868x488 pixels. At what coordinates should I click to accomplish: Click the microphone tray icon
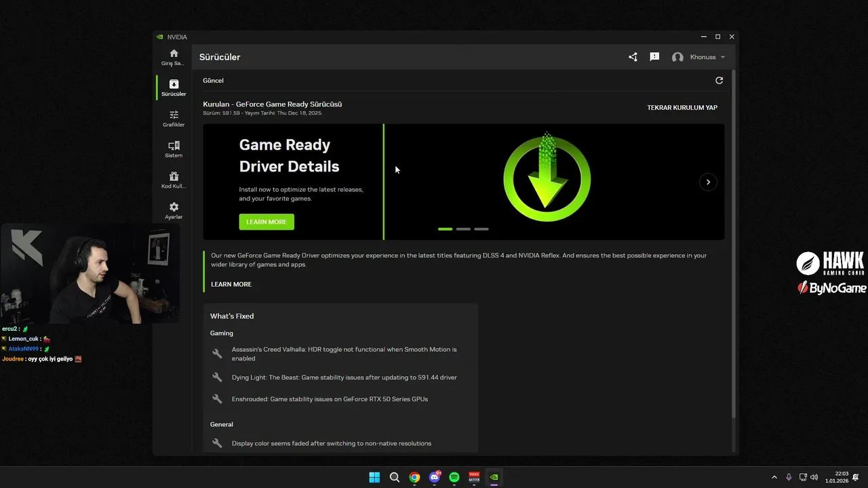click(789, 477)
